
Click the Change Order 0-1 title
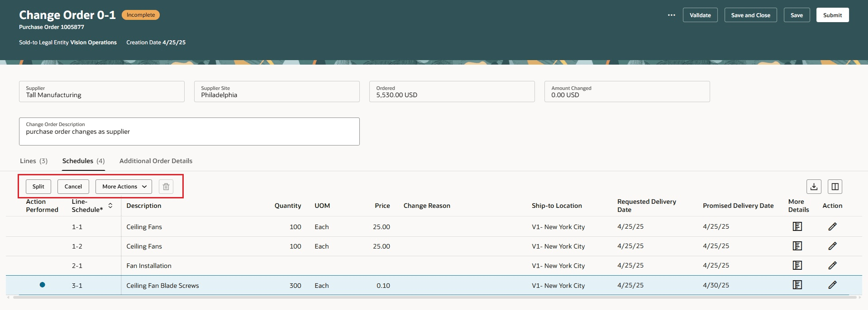click(x=67, y=15)
